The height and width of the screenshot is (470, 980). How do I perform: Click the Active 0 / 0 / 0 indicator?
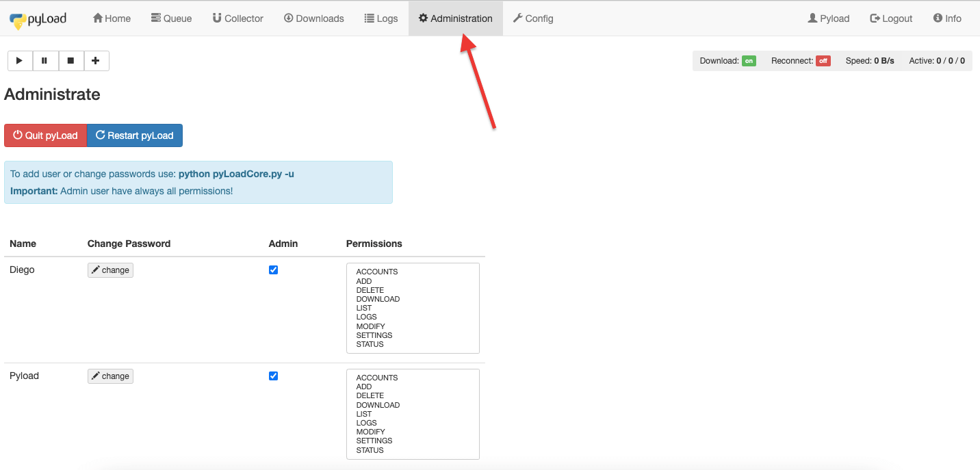pos(937,61)
